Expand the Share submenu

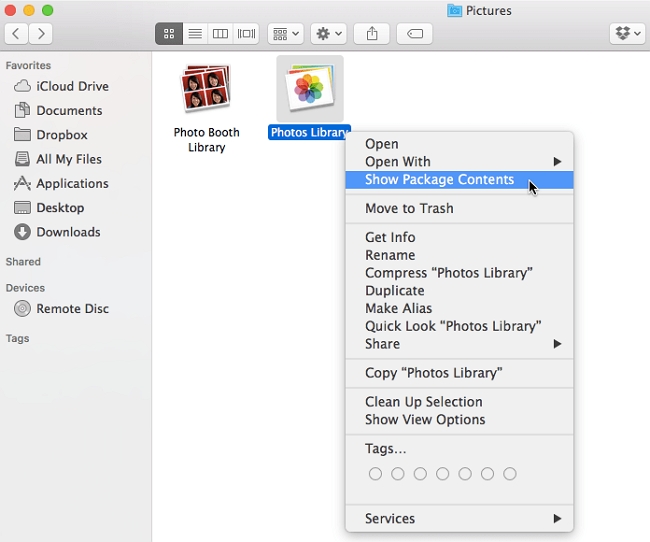(x=459, y=344)
